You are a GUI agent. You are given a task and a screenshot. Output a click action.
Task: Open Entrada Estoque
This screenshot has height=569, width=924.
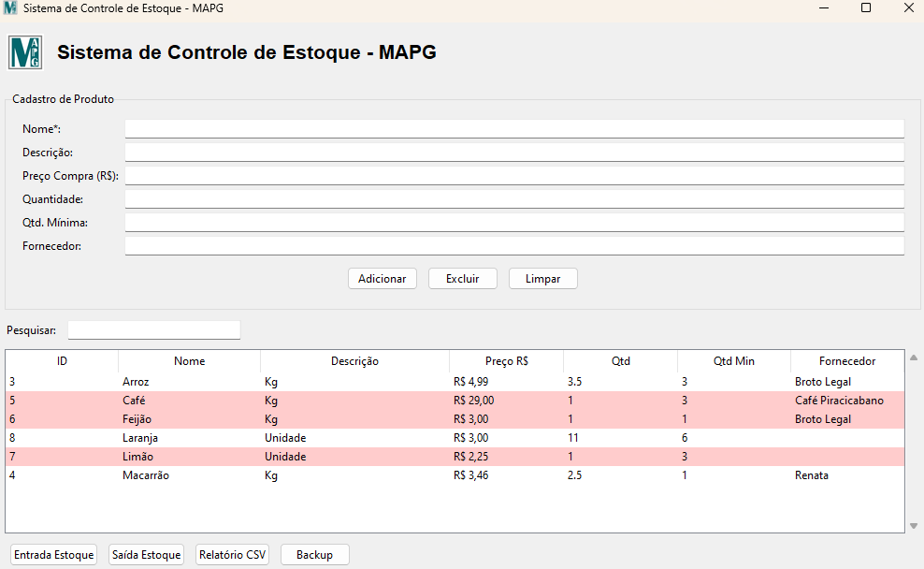(x=54, y=555)
